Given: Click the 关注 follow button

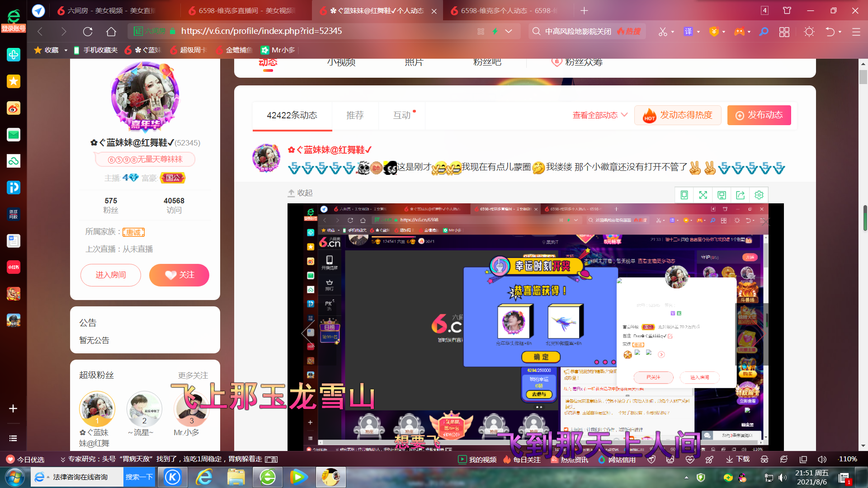Looking at the screenshot, I should [x=179, y=275].
